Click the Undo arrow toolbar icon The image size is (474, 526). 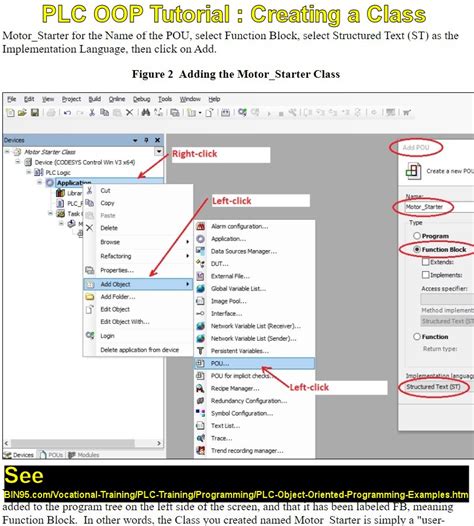(67, 113)
